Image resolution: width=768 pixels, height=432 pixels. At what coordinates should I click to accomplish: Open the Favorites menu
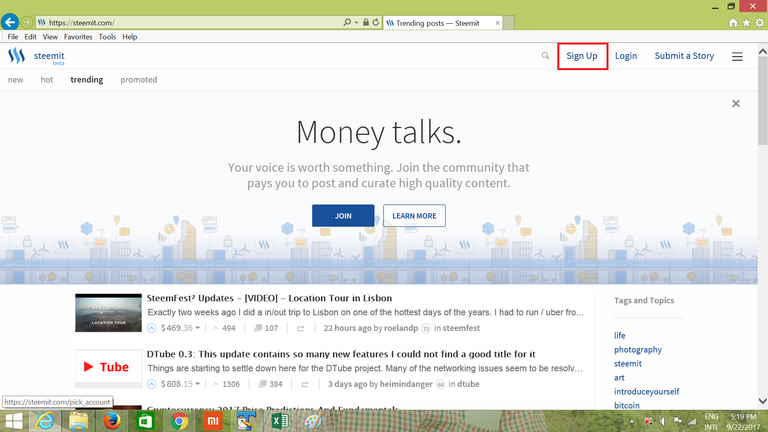(x=78, y=37)
